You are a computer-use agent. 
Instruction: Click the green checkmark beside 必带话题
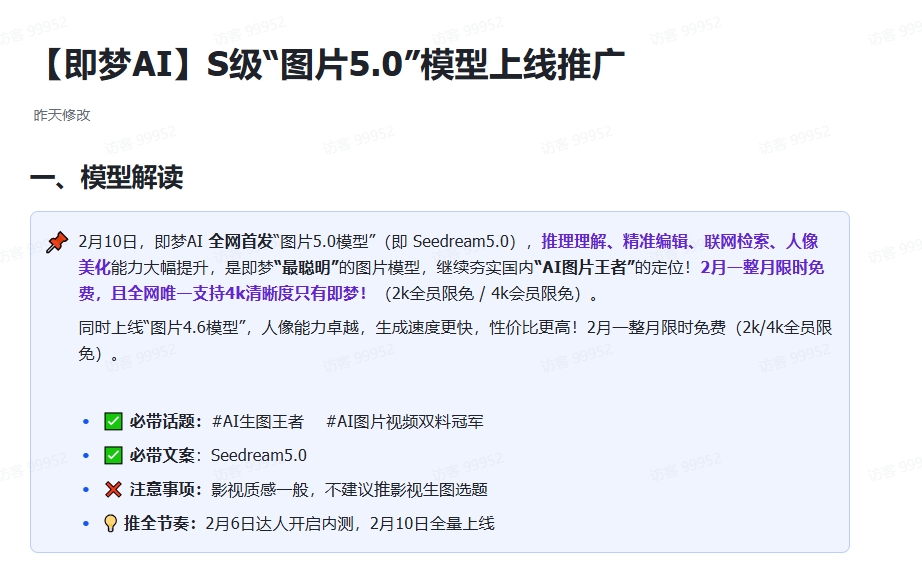[x=113, y=422]
